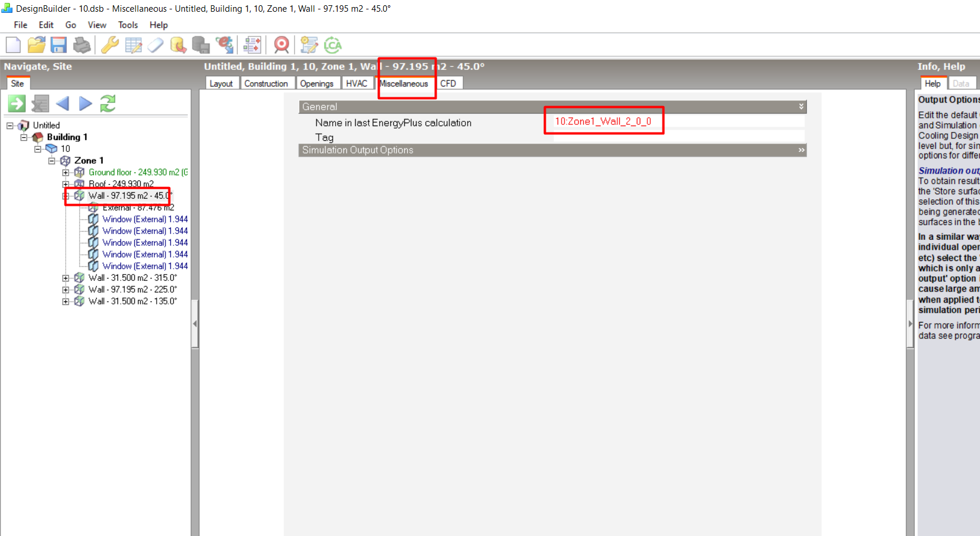Collapse the Building 1 tree node
The height and width of the screenshot is (536, 980).
(x=24, y=137)
